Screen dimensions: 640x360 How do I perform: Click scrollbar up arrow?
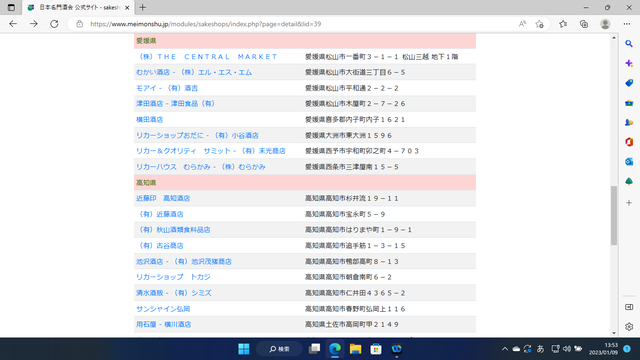[x=614, y=38]
